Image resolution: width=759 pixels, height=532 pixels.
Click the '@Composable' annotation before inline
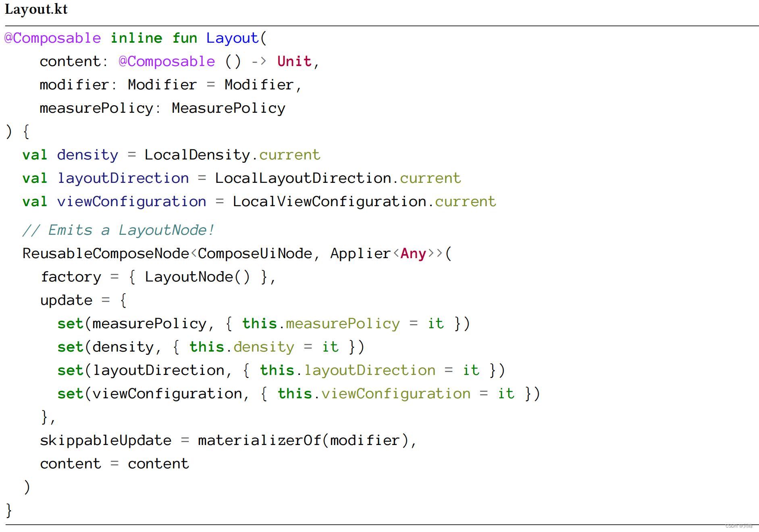52,38
